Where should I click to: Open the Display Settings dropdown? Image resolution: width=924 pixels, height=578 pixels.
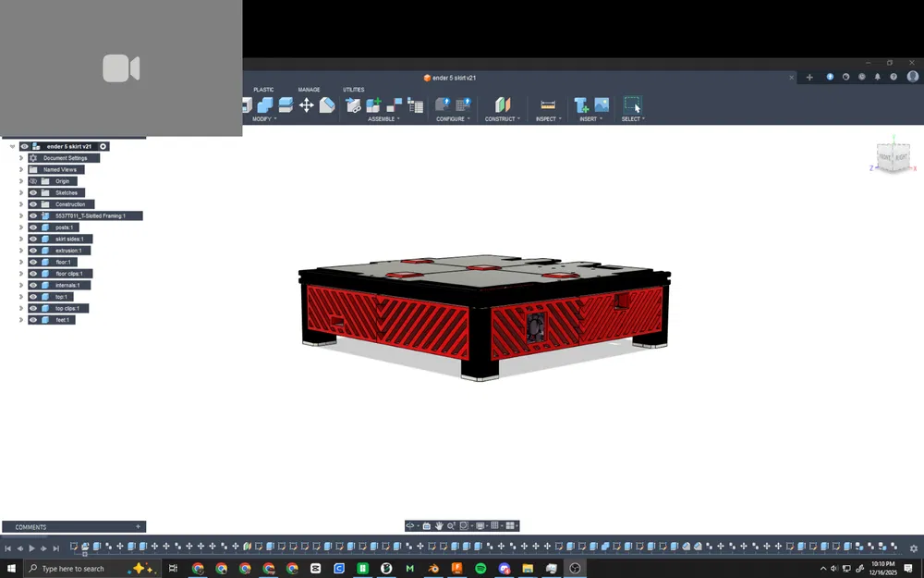pos(481,525)
